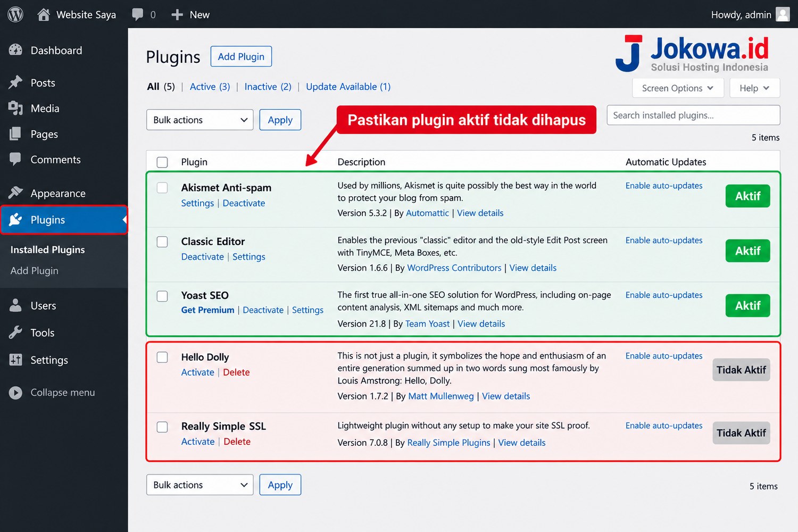Activate the Hello Dolly plugin

point(197,372)
